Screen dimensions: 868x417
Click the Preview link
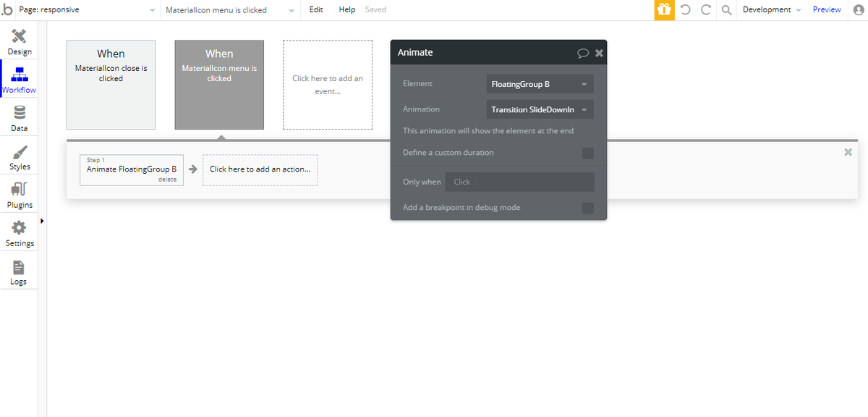click(x=827, y=9)
